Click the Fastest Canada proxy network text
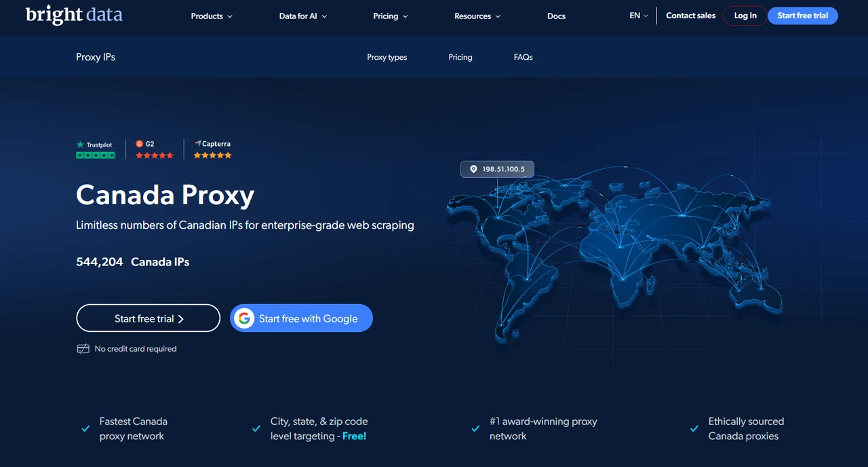The image size is (868, 467). click(x=134, y=429)
